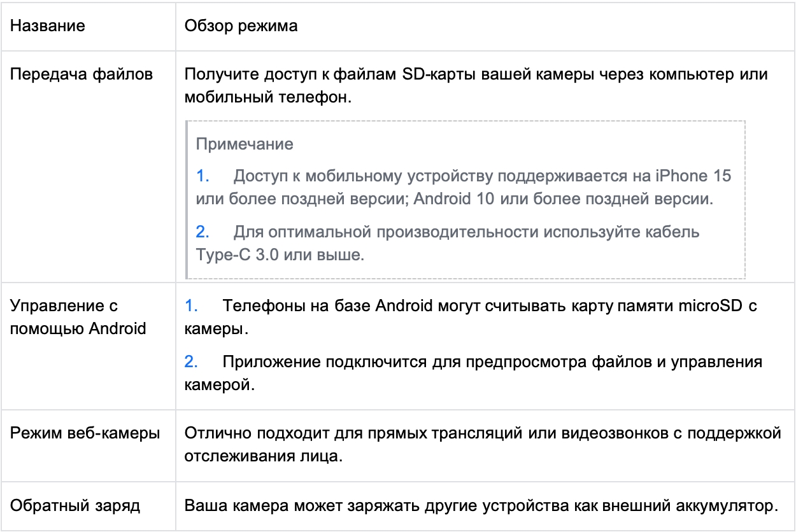Click blue number 1 before "Телефоны на базе Android"
The width and height of the screenshot is (796, 532).
coord(191,306)
